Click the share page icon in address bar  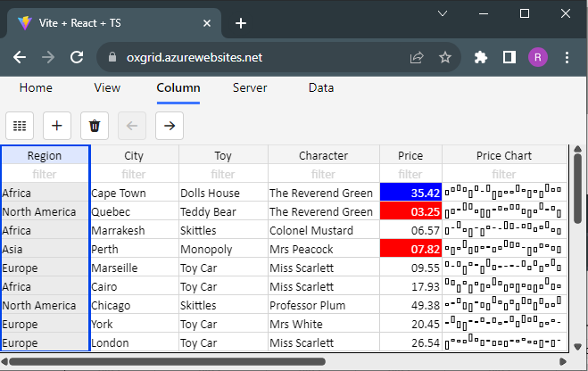point(417,57)
